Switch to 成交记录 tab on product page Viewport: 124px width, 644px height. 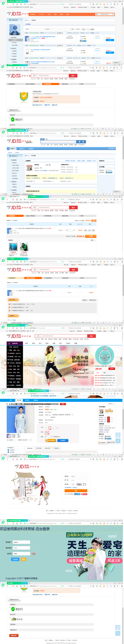47,448
